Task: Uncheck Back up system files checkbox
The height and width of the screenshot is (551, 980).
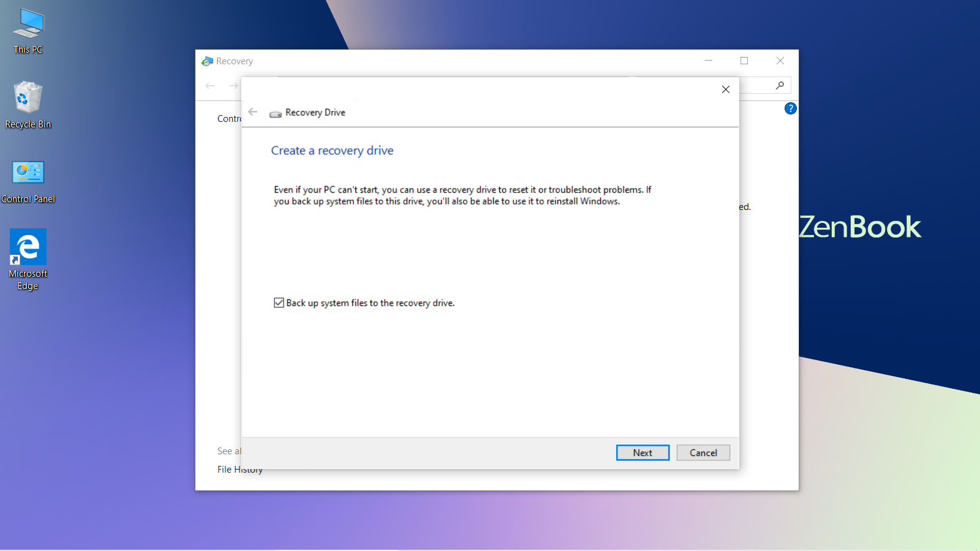Action: [279, 302]
